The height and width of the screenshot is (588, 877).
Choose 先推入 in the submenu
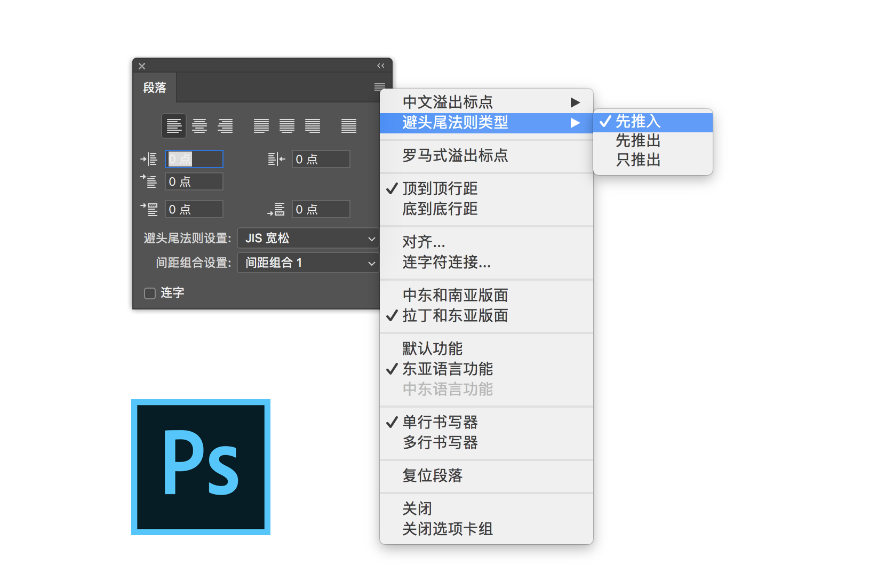[653, 122]
